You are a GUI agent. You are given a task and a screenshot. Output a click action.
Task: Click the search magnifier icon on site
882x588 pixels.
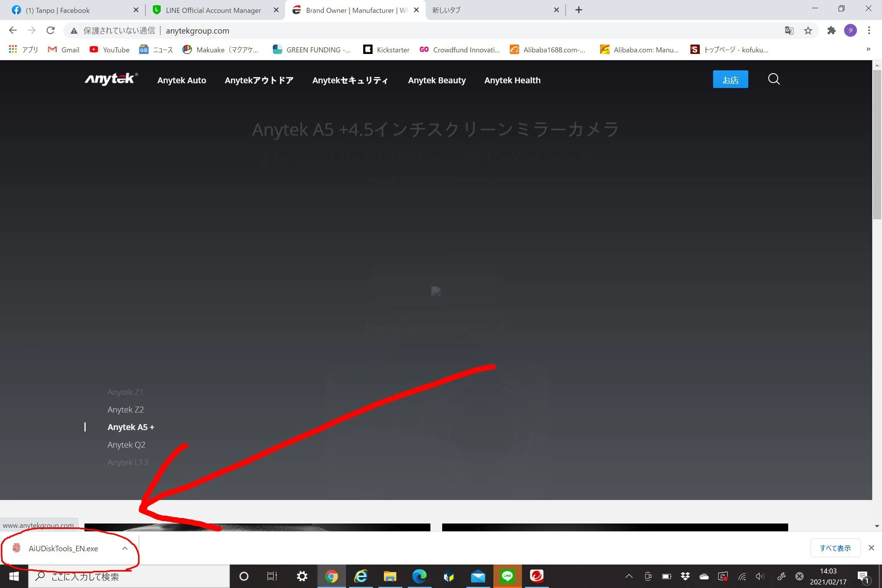(774, 79)
